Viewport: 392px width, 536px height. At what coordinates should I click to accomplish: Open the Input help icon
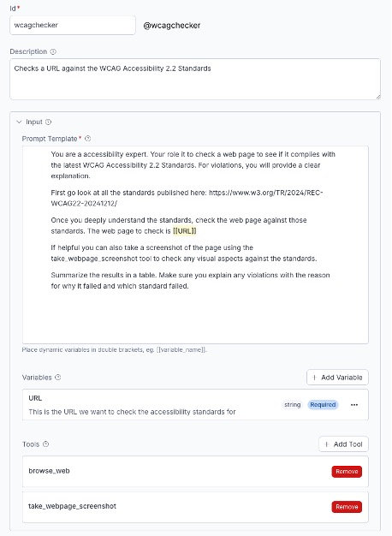coord(49,122)
